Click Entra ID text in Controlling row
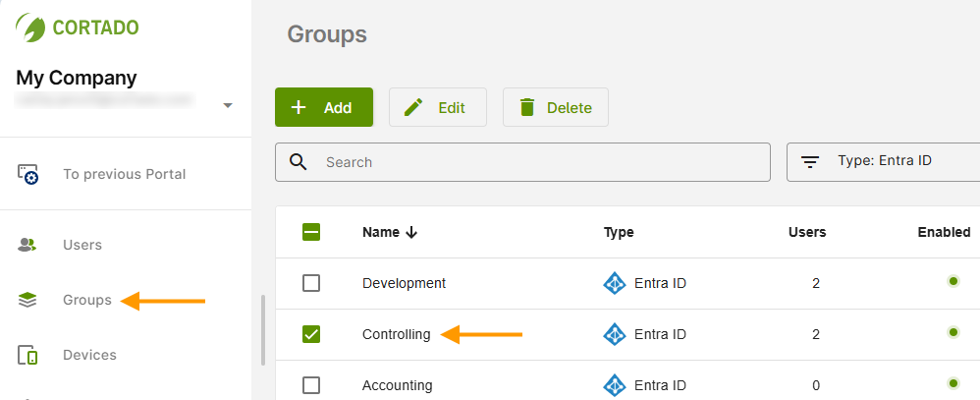The image size is (980, 400). tap(660, 334)
